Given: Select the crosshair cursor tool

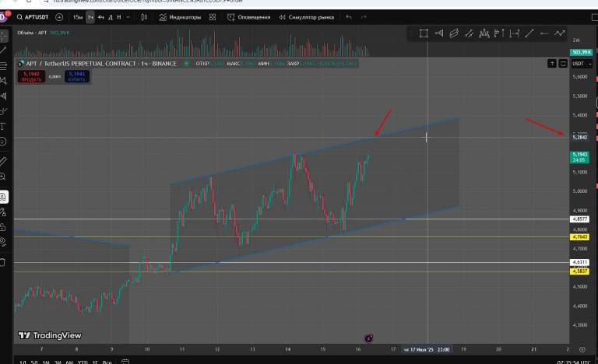Looking at the screenshot, I should coord(3,37).
